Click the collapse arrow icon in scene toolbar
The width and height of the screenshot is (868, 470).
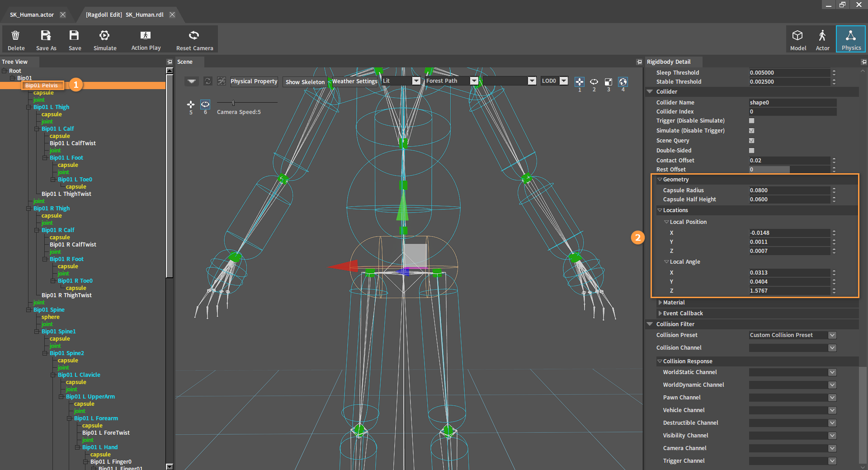192,81
